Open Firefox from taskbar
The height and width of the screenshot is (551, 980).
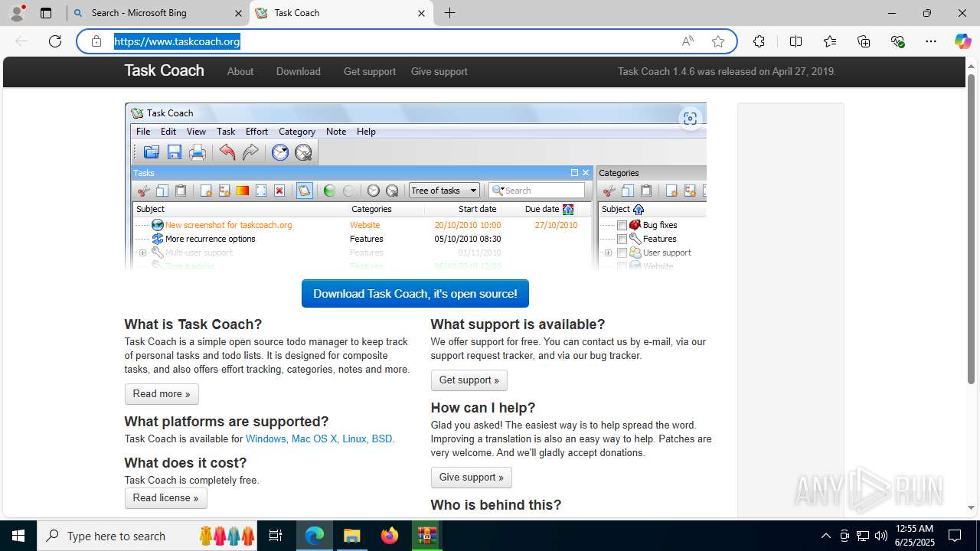(x=389, y=536)
